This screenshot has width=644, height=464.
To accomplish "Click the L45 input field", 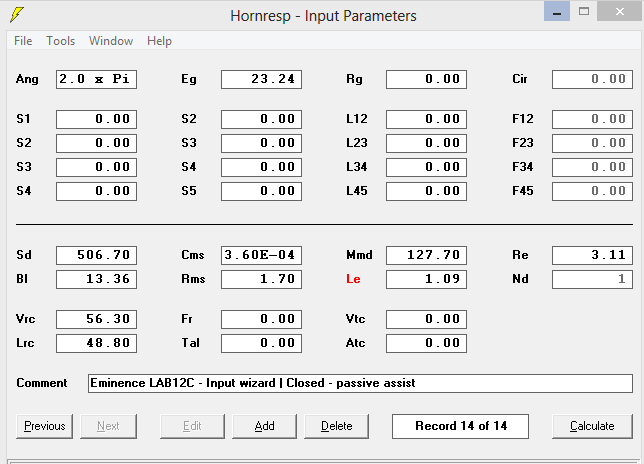I will click(x=426, y=191).
